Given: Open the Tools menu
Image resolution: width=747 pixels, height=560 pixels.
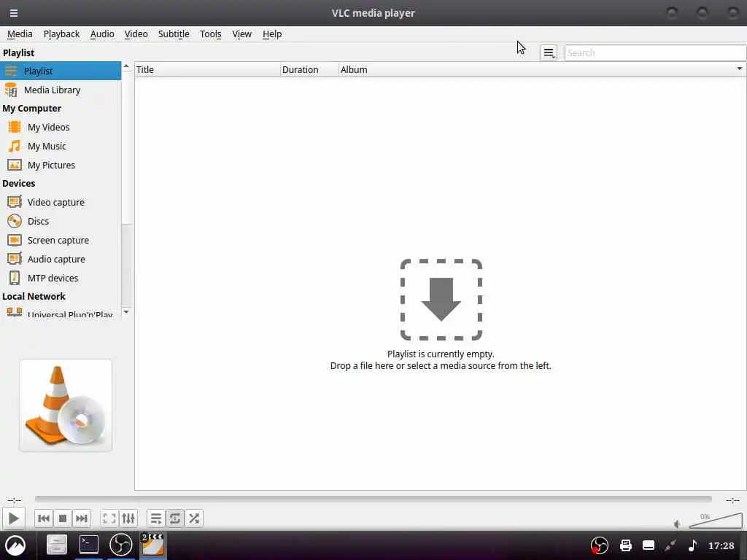Looking at the screenshot, I should tap(210, 34).
